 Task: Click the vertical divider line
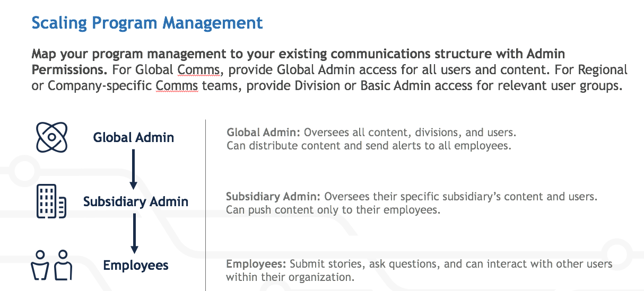[x=205, y=205]
